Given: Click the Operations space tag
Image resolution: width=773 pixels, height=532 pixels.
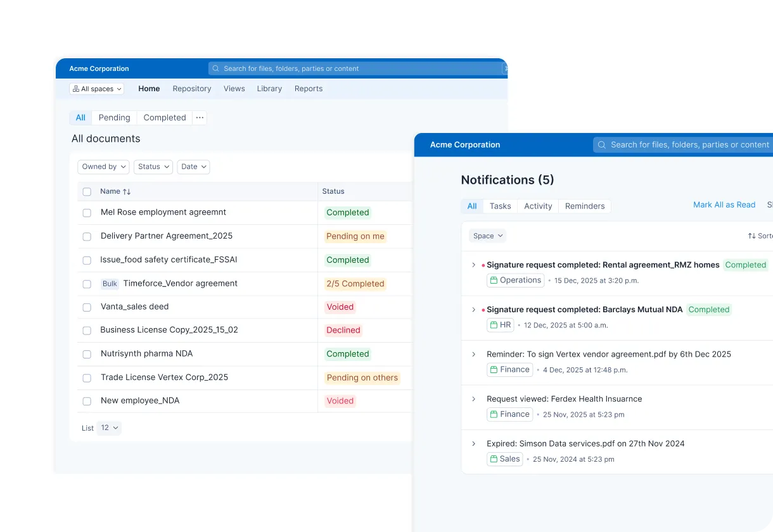Looking at the screenshot, I should pyautogui.click(x=515, y=280).
